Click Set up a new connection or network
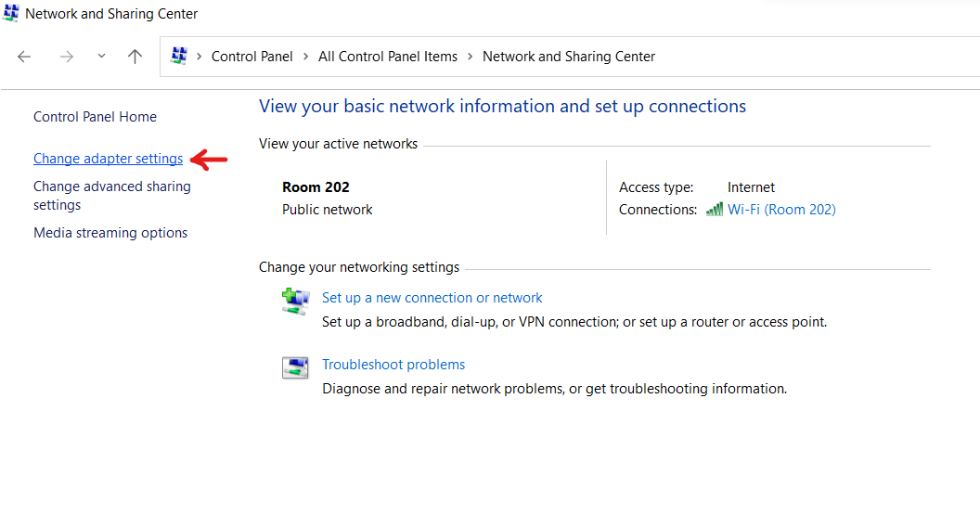This screenshot has width=980, height=527. tap(432, 298)
